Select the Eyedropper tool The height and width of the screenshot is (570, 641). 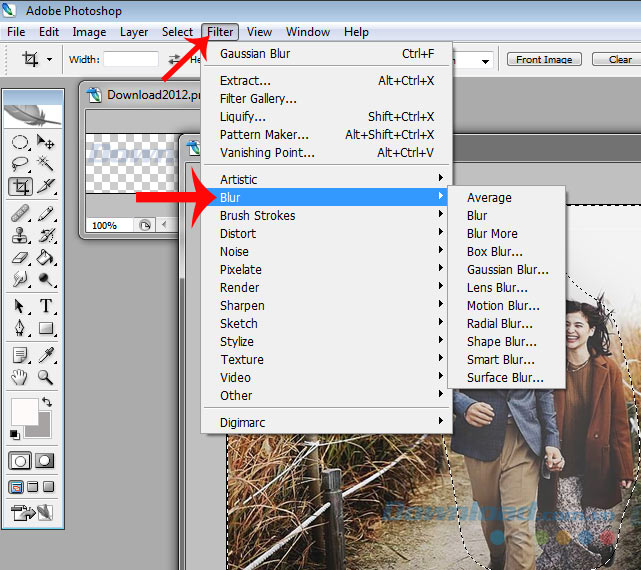tap(45, 354)
